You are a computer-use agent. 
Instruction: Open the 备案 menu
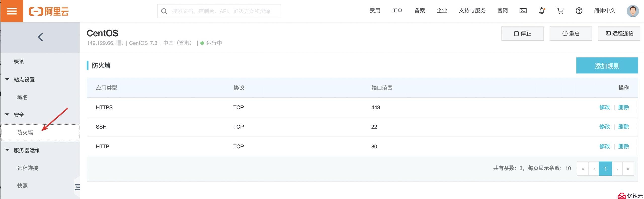(420, 11)
